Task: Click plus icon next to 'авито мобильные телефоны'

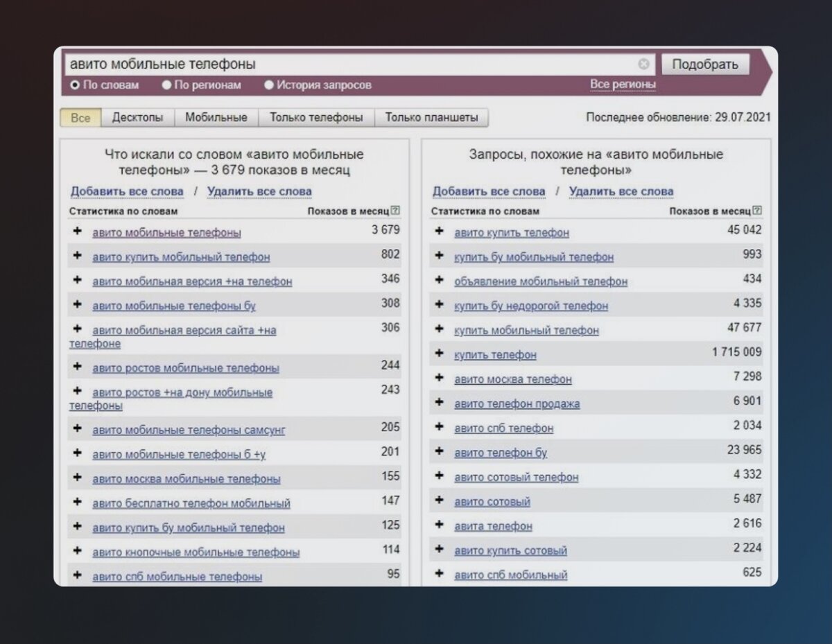Action: coord(78,232)
